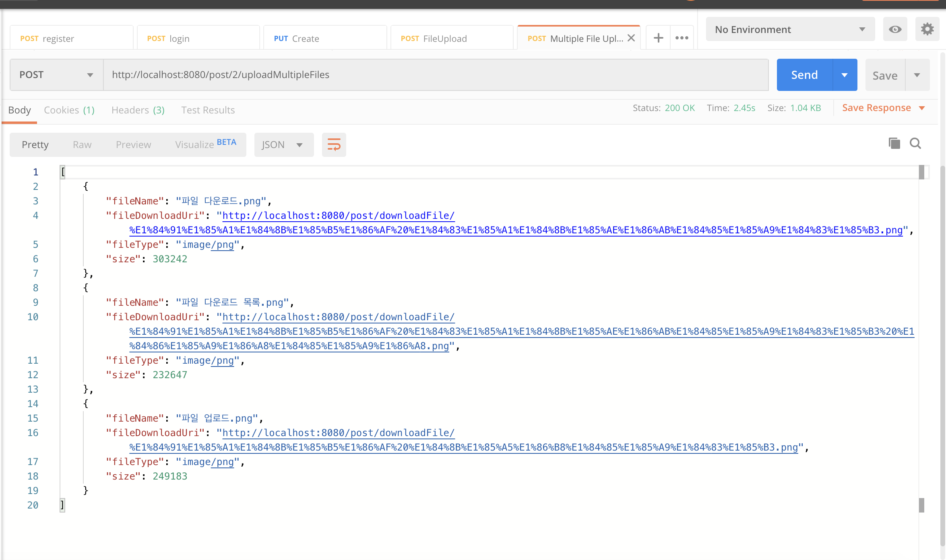The image size is (946, 560).
Task: Switch to Raw response view
Action: pos(82,145)
